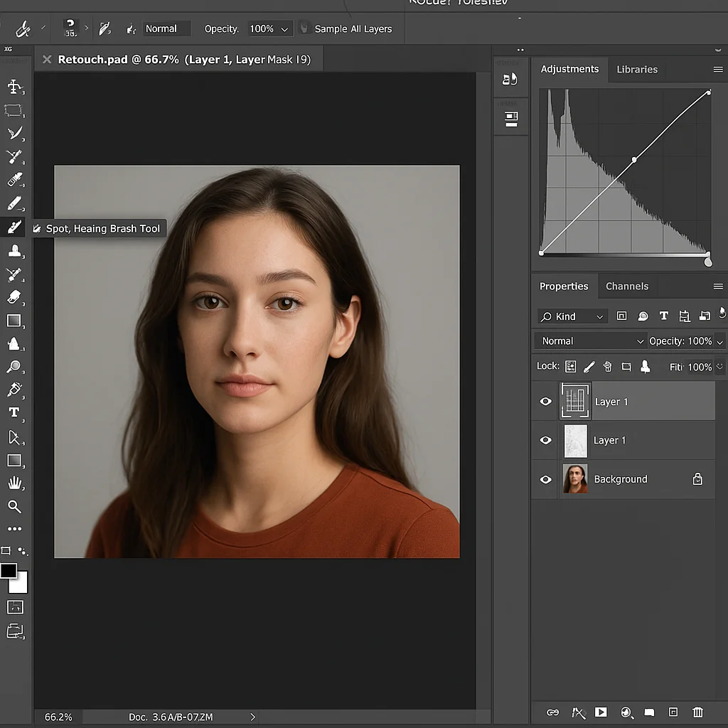Select the Clone Stamp tool
Screen dimensions: 728x728
point(14,250)
